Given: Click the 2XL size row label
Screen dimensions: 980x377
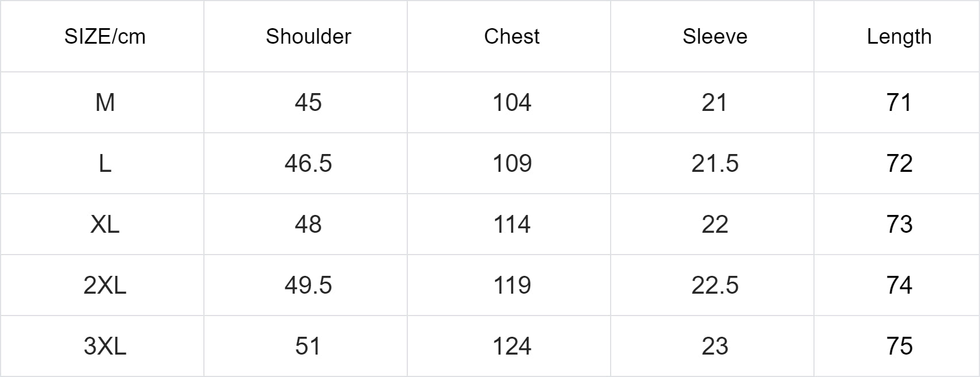Looking at the screenshot, I should (x=105, y=286).
